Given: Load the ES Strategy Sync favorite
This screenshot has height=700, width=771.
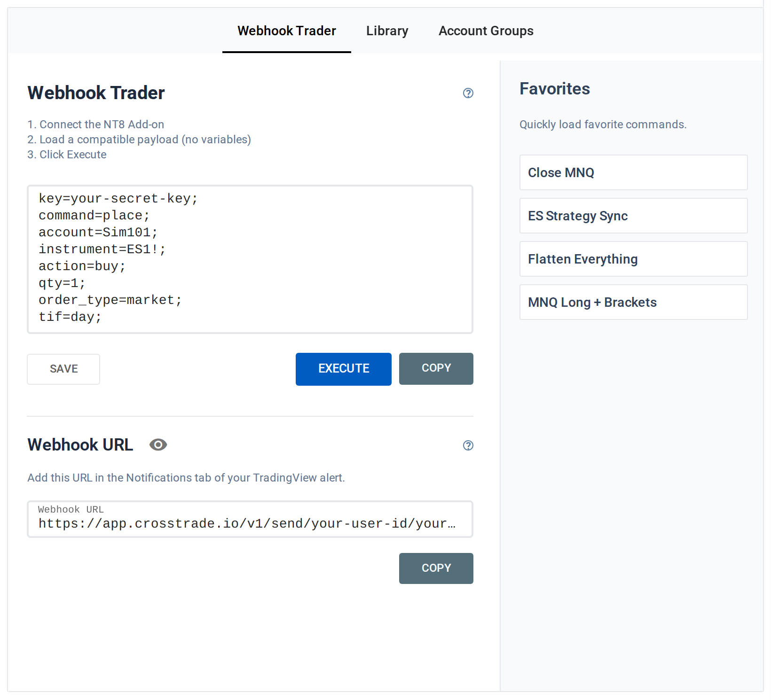Looking at the screenshot, I should (x=634, y=216).
